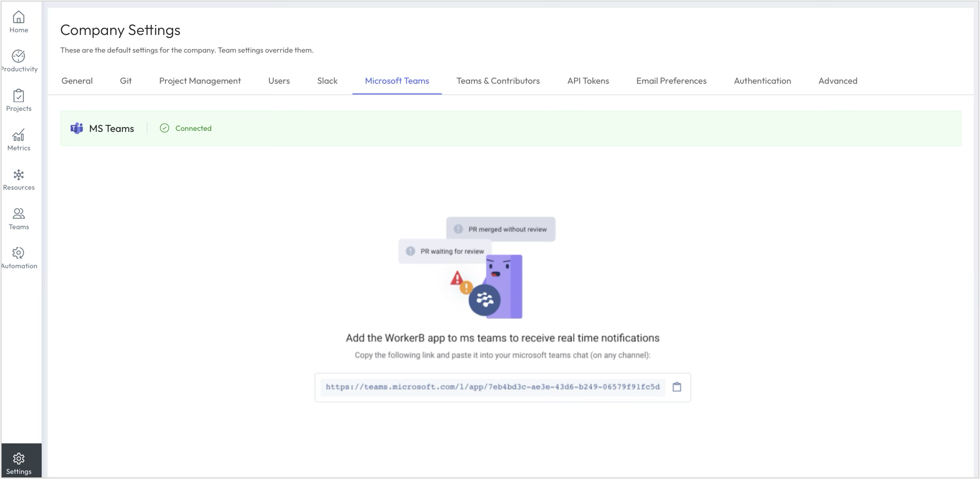Copy the Teams app link to the clipboard
This screenshot has height=479, width=980.
677,387
